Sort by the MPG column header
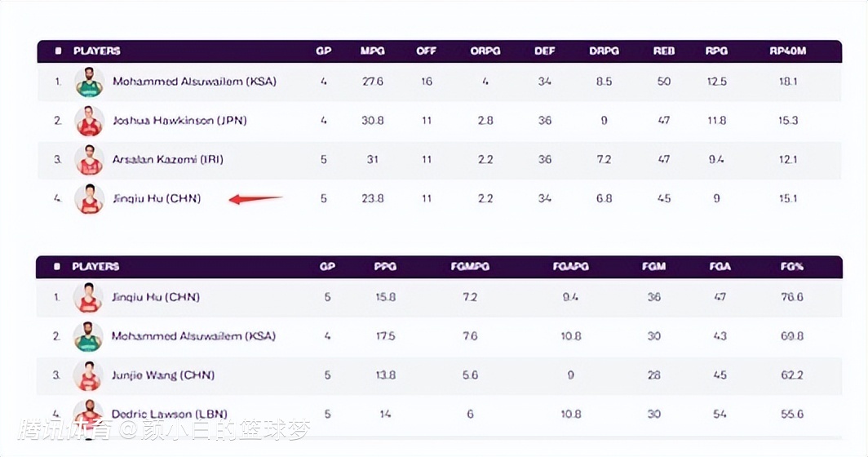Viewport: 868px width, 457px height. pyautogui.click(x=372, y=51)
